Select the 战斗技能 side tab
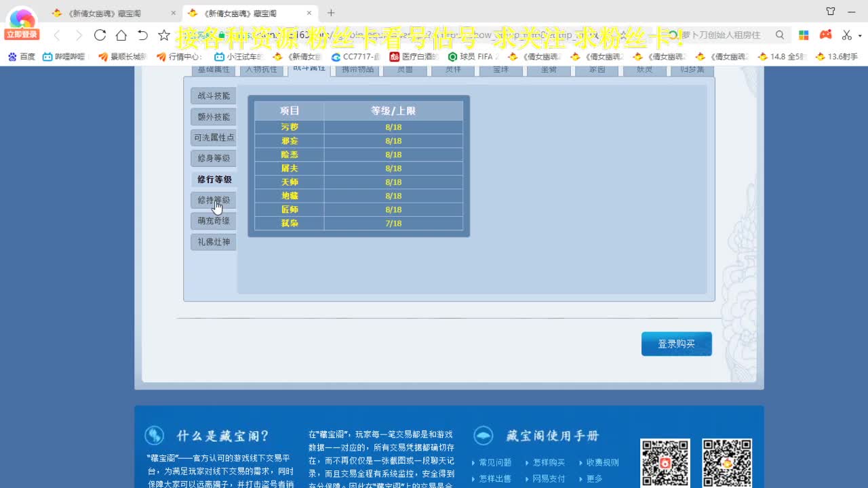The width and height of the screenshot is (868, 488). [x=214, y=96]
